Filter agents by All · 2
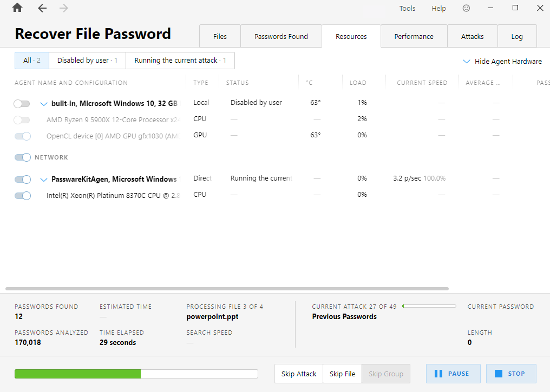The image size is (550, 392). (32, 61)
